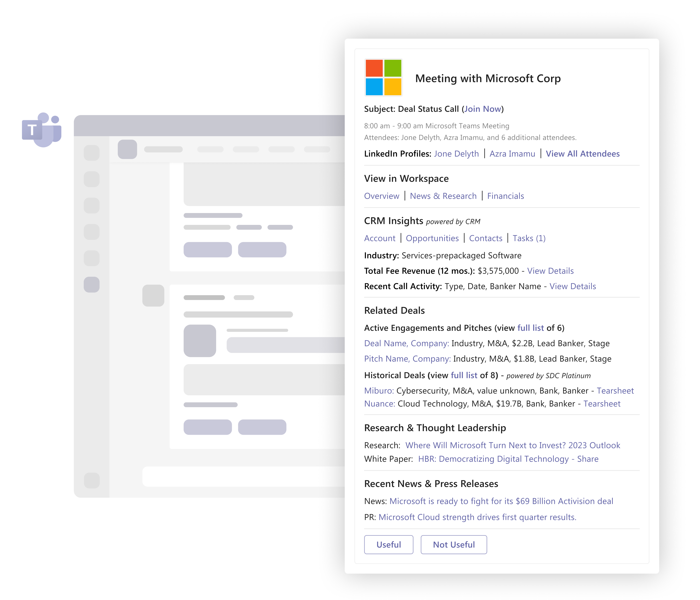Click the Useful feedback button
Image resolution: width=700 pixels, height=600 pixels.
pyautogui.click(x=388, y=545)
